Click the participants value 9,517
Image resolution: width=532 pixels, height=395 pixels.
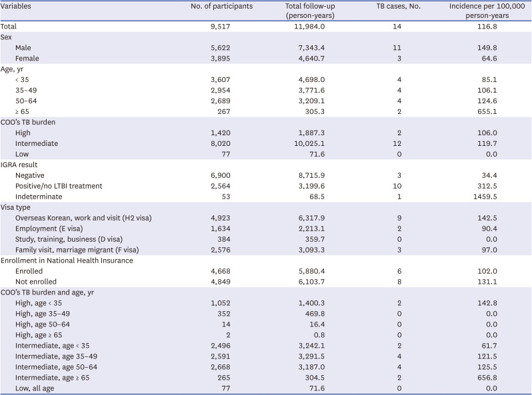point(222,27)
